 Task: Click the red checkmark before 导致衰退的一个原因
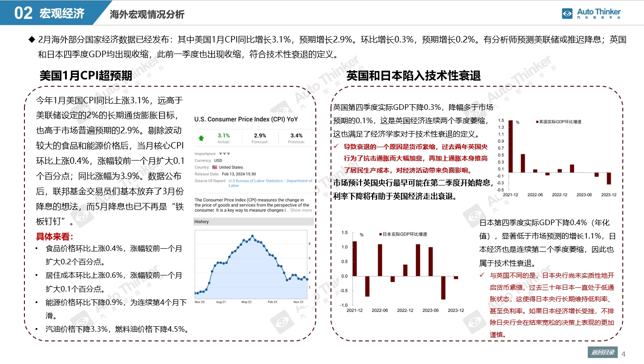pyautogui.click(x=336, y=147)
